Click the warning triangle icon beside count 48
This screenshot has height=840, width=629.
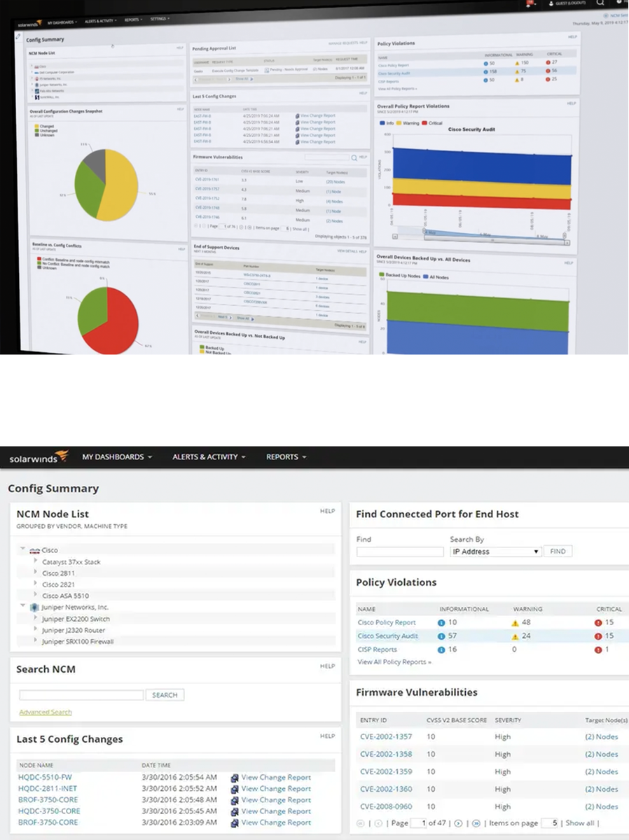click(516, 622)
